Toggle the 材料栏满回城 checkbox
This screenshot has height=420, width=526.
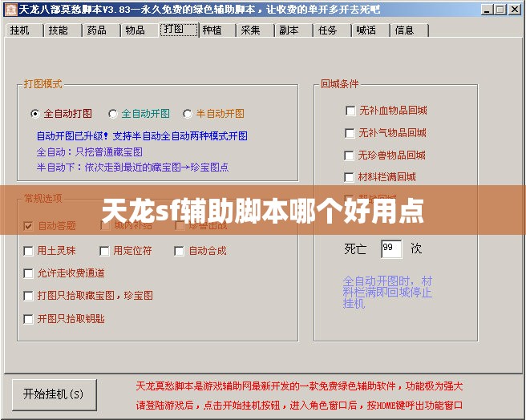point(350,177)
